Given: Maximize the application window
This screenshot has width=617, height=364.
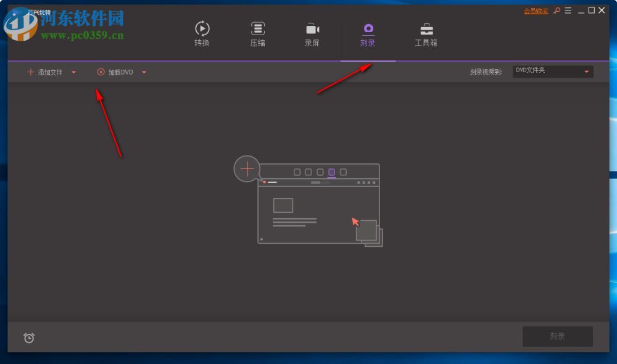Looking at the screenshot, I should (592, 10).
